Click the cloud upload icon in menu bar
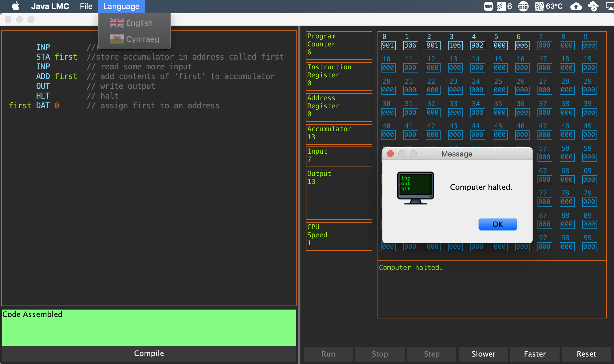The width and height of the screenshot is (614, 364). 576,6
